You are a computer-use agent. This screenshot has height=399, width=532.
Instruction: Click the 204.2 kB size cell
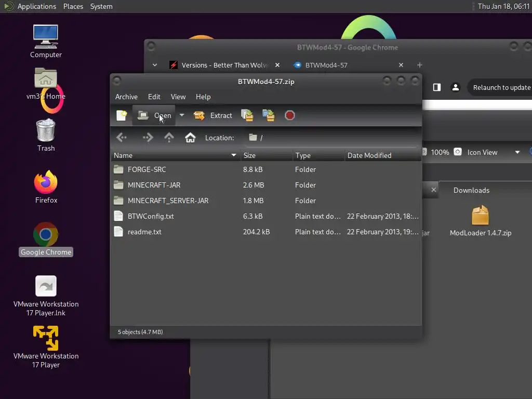(256, 232)
